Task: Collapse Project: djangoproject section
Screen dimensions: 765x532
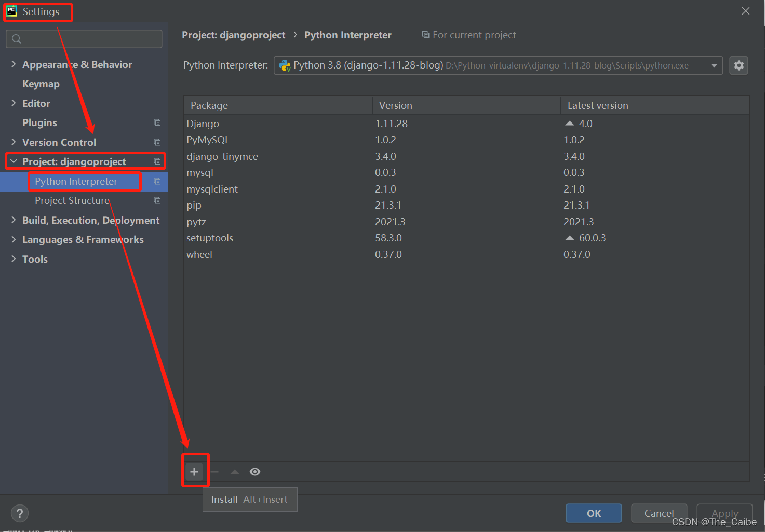Action: point(14,161)
